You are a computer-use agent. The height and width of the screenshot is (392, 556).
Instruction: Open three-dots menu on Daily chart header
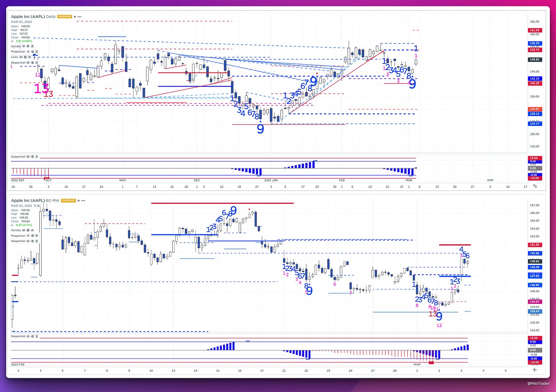(x=79, y=17)
